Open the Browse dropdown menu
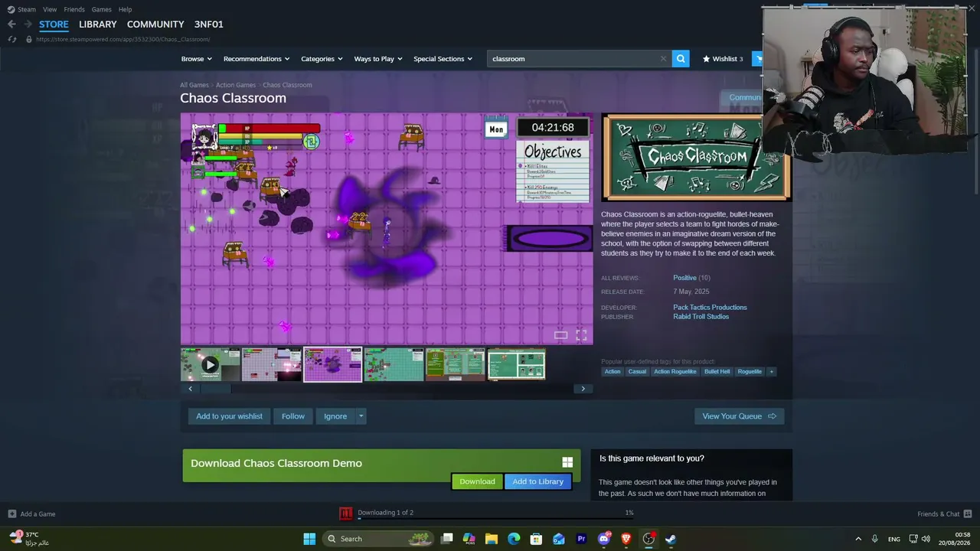 [x=197, y=59]
